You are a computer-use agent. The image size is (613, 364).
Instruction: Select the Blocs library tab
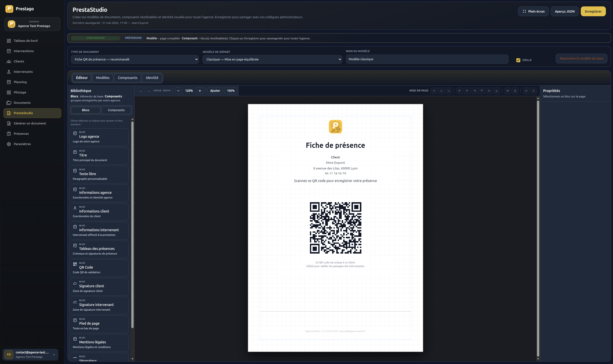pyautogui.click(x=86, y=110)
